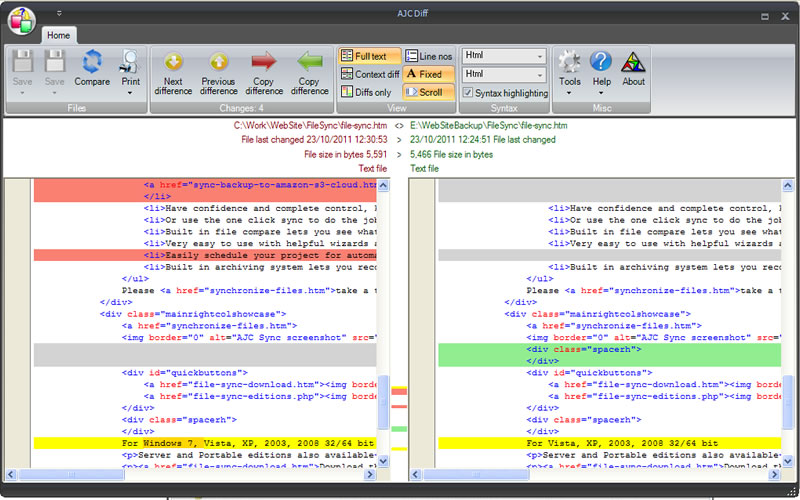Open the second Html syntax dropdown
800x500 pixels.
[504, 74]
